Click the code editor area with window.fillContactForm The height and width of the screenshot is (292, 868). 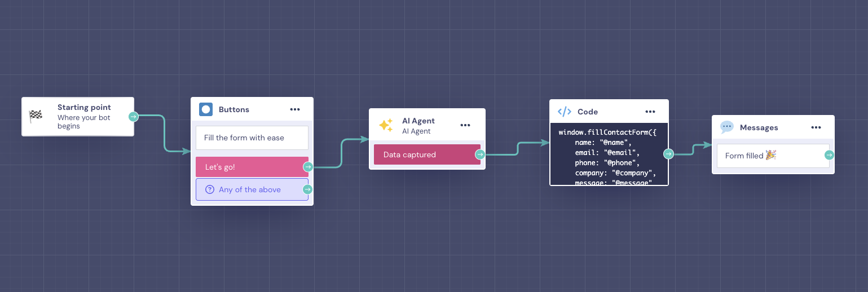609,154
